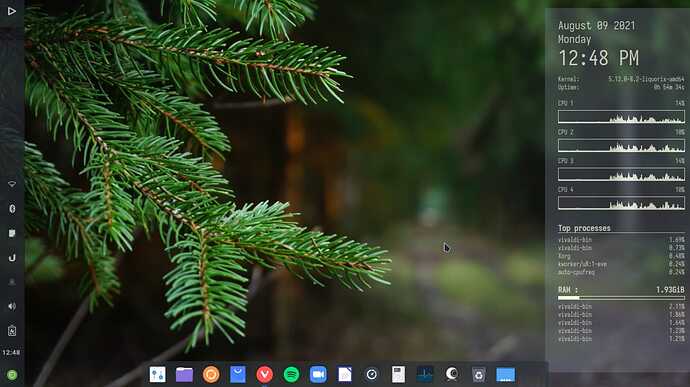Open the LibreOffice document icon in dock

point(345,375)
